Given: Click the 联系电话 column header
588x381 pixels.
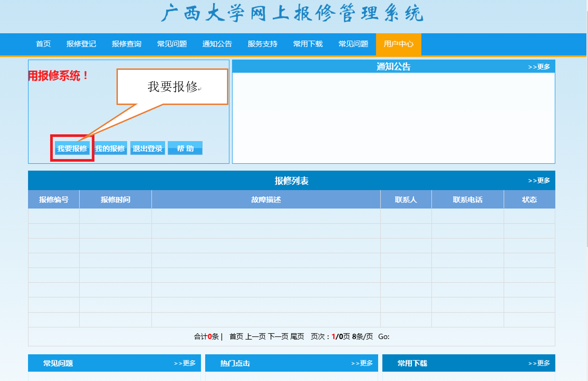Looking at the screenshot, I should point(468,200).
